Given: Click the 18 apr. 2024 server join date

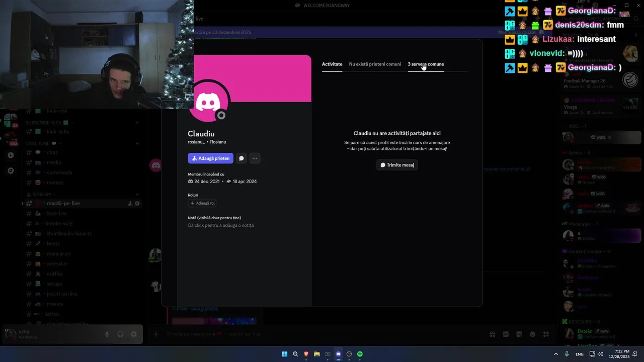Looking at the screenshot, I should [245, 182].
